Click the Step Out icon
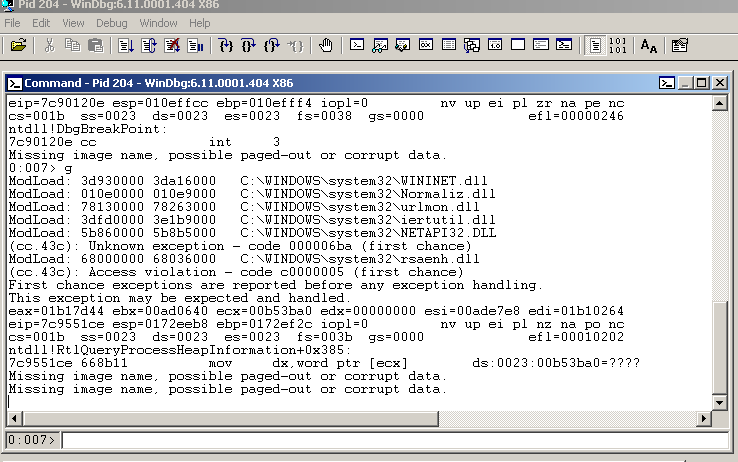 [272, 45]
